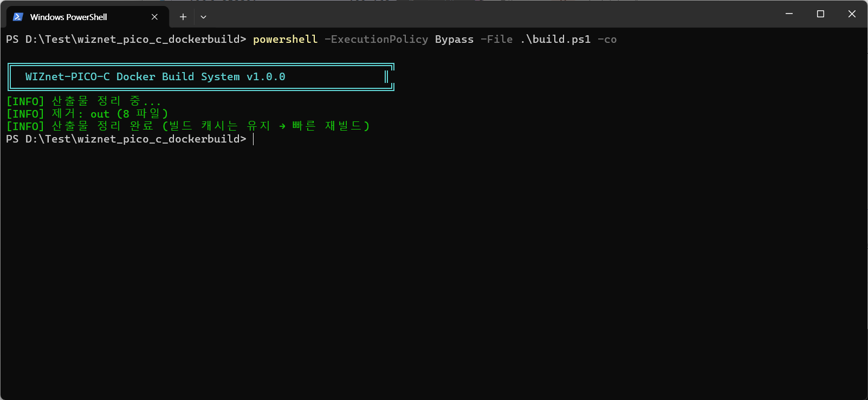
Task: Select the Windows PowerShell tab
Action: point(69,17)
